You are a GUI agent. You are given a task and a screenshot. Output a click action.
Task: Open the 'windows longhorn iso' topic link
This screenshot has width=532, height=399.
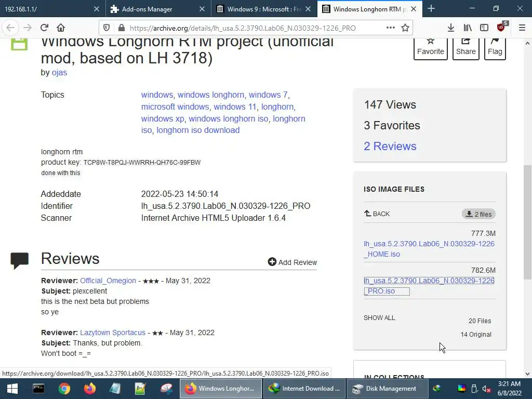[x=229, y=119]
